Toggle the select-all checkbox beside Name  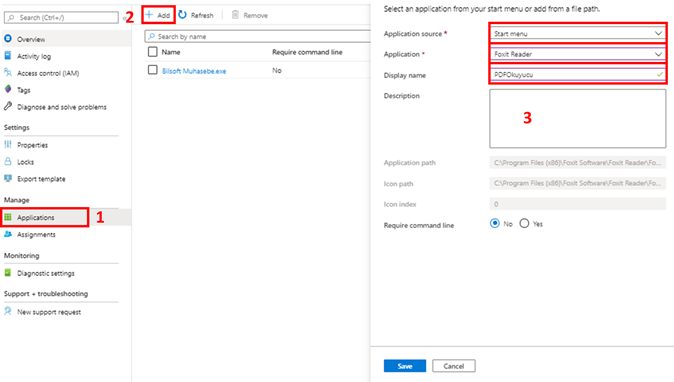153,52
